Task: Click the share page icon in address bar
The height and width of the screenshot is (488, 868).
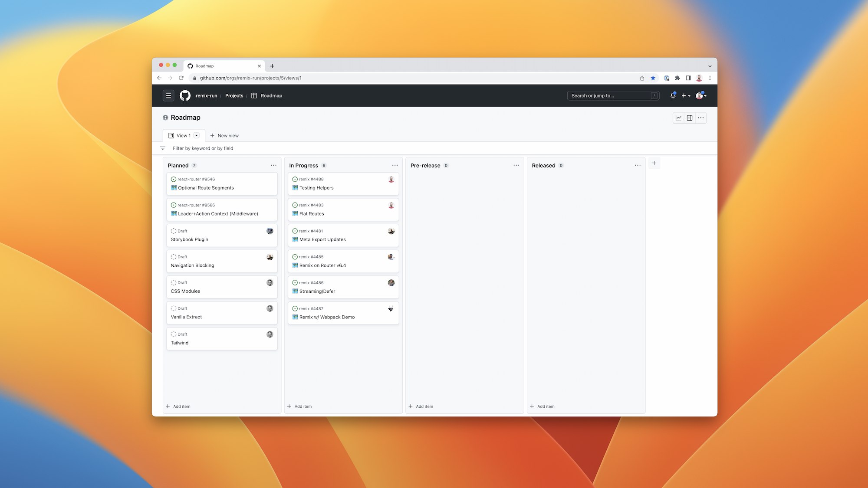Action: tap(642, 78)
